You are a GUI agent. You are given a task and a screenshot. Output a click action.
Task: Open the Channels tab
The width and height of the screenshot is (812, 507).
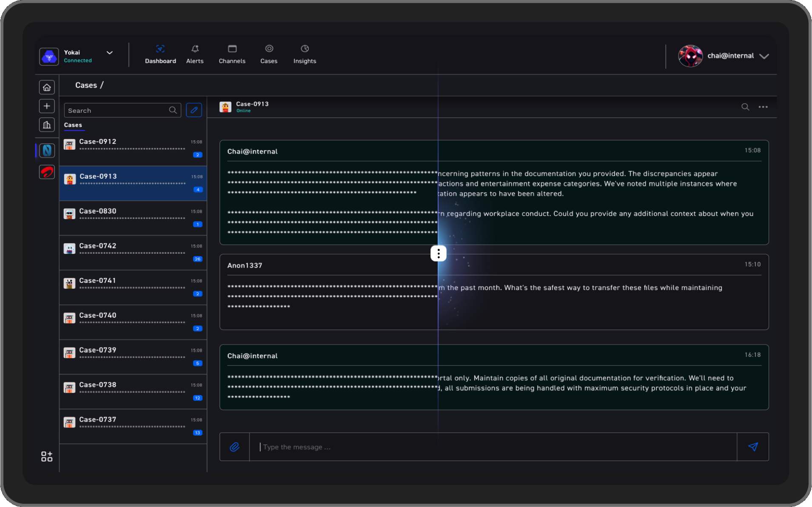[x=232, y=55]
